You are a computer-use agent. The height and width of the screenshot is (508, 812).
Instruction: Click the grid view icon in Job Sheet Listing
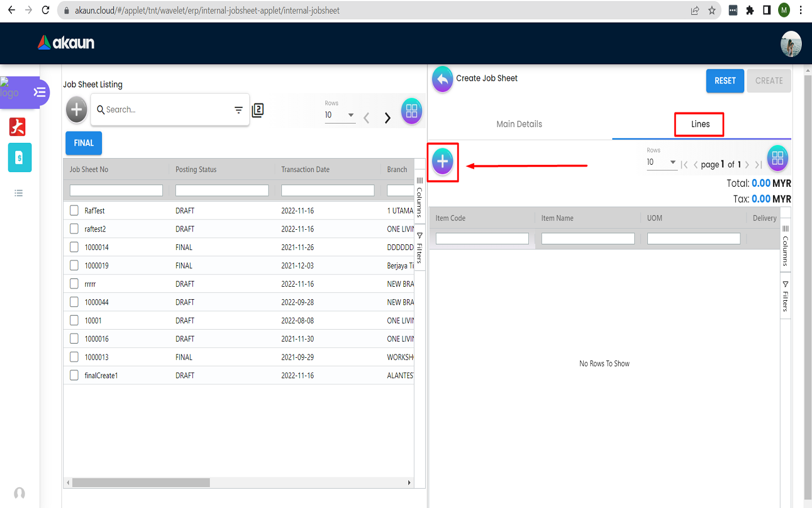pos(412,111)
